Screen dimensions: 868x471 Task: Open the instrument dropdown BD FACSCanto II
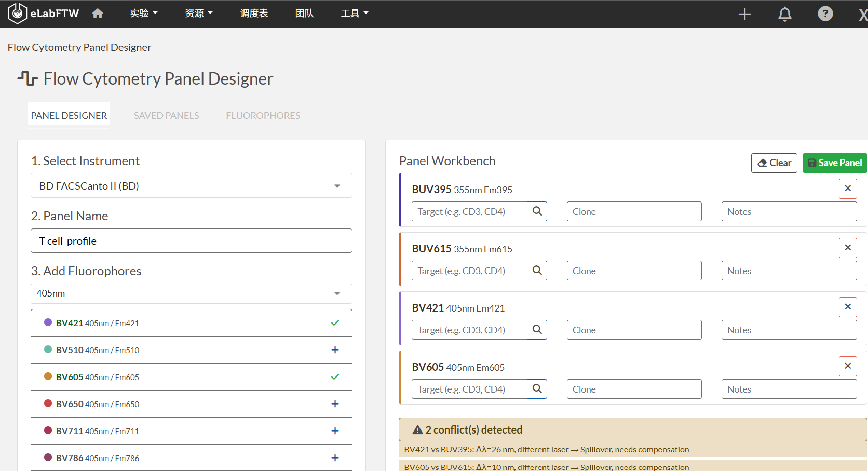(x=192, y=186)
